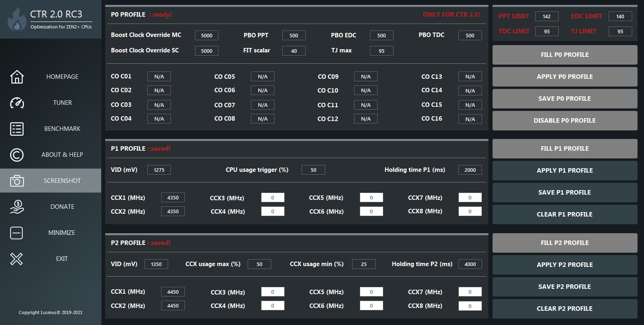Edit Holding time P1 (ms) field
This screenshot has width=644, height=325.
[470, 170]
